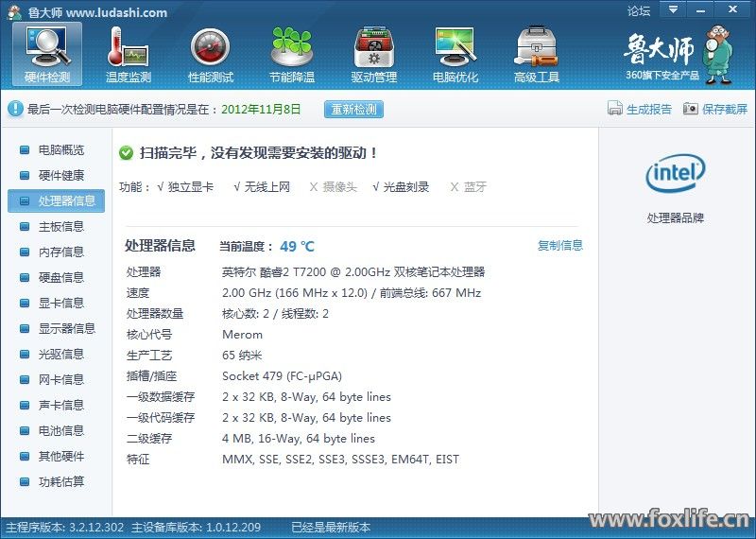
Task: Click the 重新检测 re-detect button
Action: pyautogui.click(x=353, y=109)
